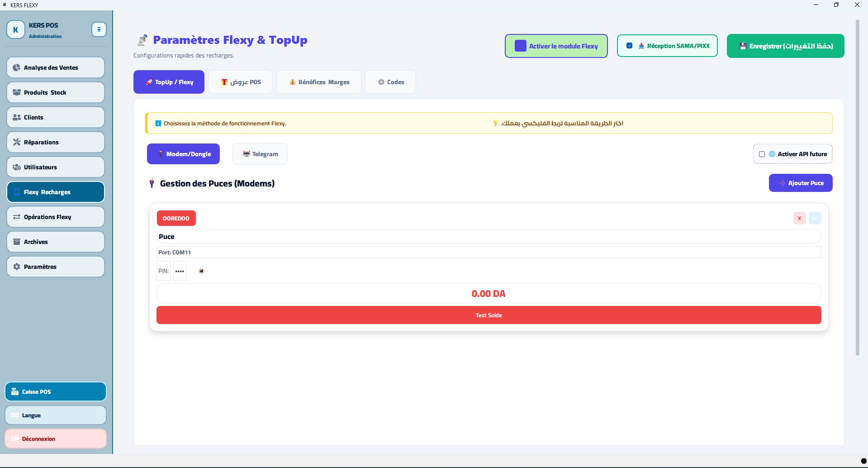This screenshot has height=468, width=868.
Task: Click the light blue button beside X
Action: point(815,218)
